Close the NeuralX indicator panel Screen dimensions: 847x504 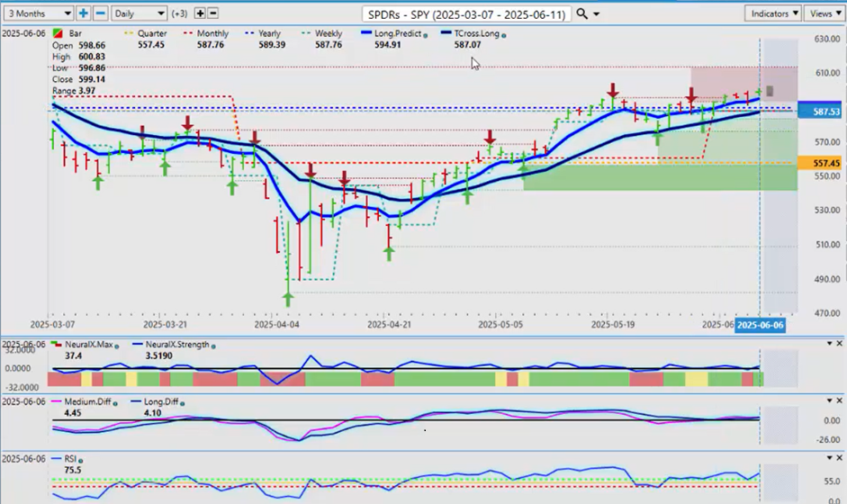pyautogui.click(x=840, y=344)
